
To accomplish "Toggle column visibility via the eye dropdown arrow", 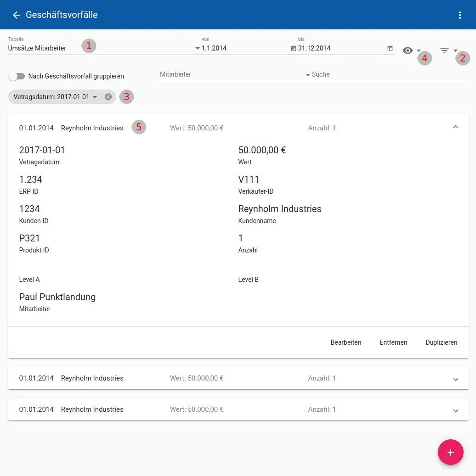I will tap(419, 51).
